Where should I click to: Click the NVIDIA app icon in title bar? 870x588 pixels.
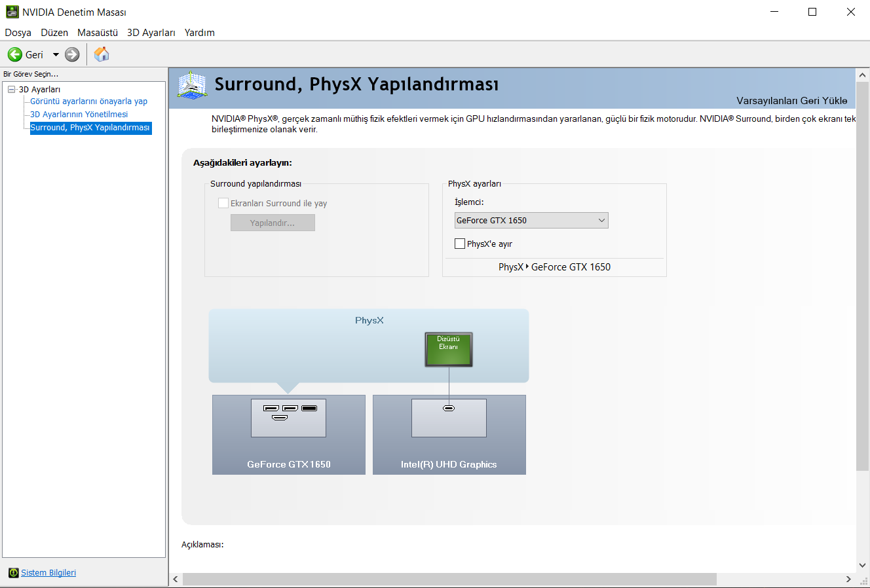[x=12, y=12]
